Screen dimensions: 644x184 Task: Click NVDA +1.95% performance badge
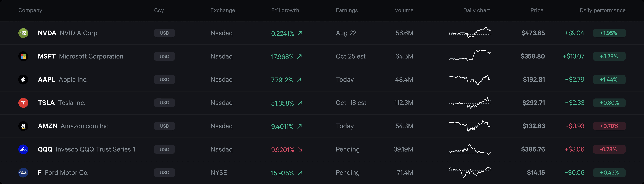[x=609, y=33]
